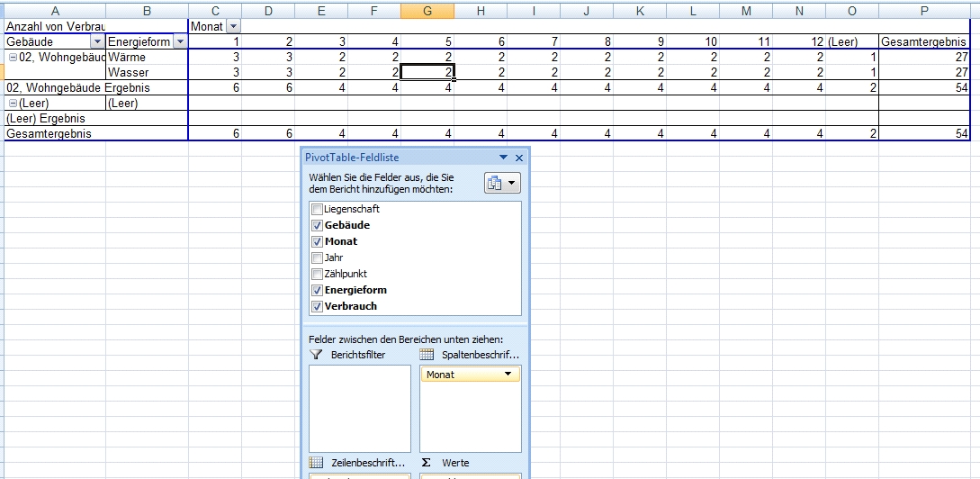Click the Berichtsfilter funnel icon
This screenshot has width=980, height=479.
[x=316, y=355]
